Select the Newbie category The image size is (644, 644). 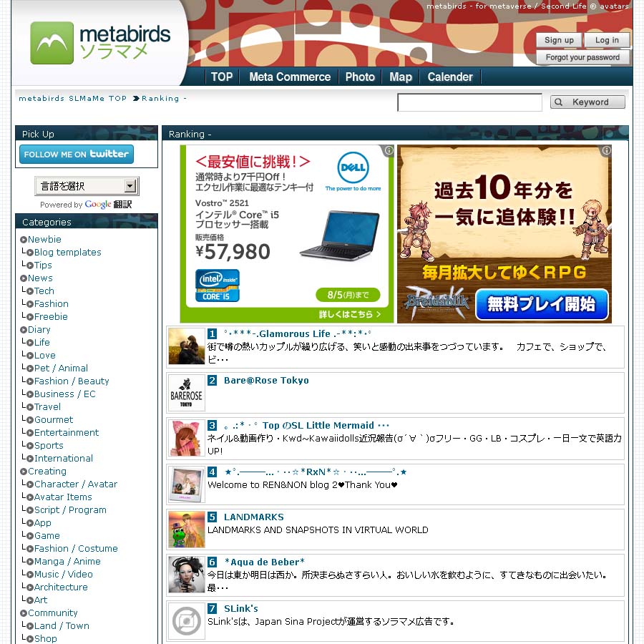click(x=44, y=240)
